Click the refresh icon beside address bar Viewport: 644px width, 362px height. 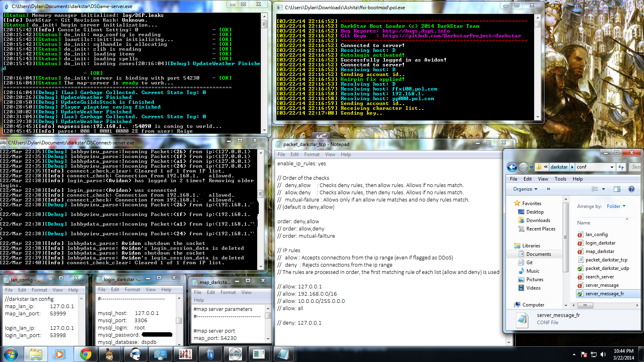(621, 167)
